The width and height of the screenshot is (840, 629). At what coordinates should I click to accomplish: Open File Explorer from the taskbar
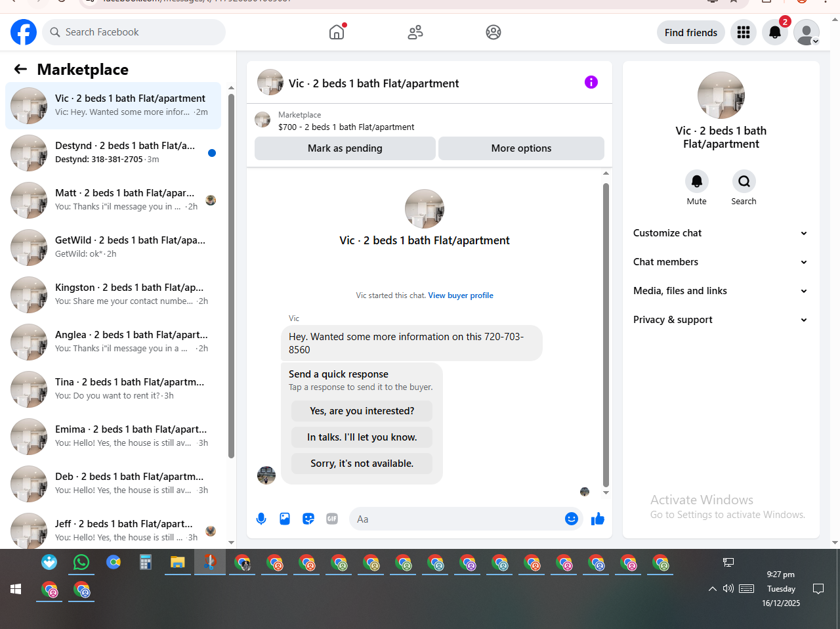point(178,562)
